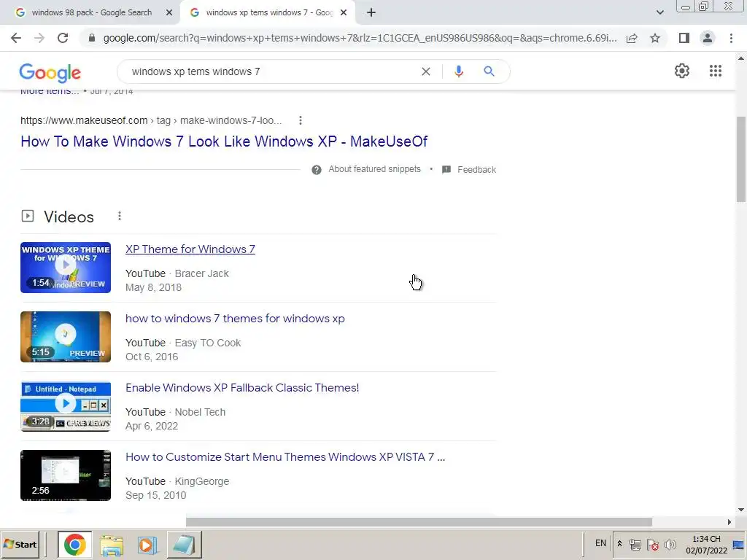Image resolution: width=747 pixels, height=560 pixels.
Task: Click the padlock site info icon
Action: click(x=92, y=38)
